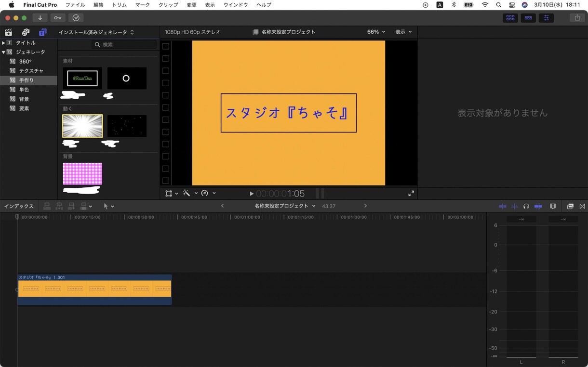This screenshot has height=367, width=588.
Task: Click the generator 検索 search field
Action: click(x=124, y=44)
